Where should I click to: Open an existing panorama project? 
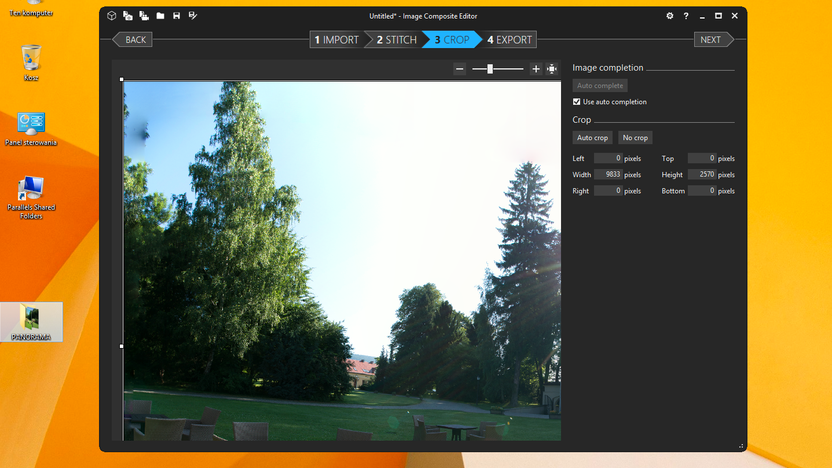(x=160, y=16)
